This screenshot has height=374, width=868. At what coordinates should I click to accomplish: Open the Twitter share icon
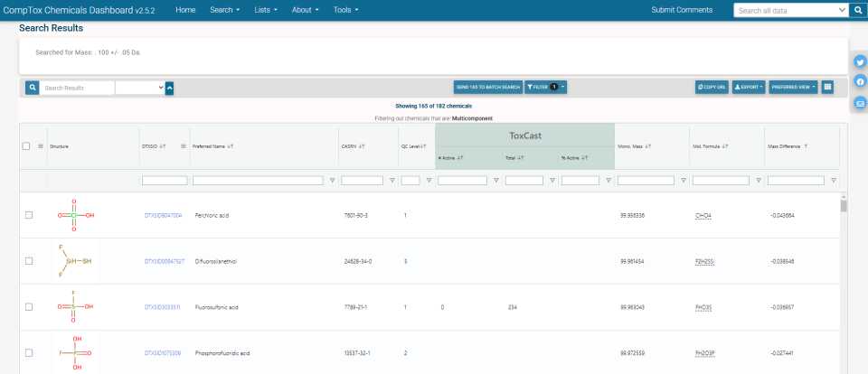pyautogui.click(x=860, y=61)
